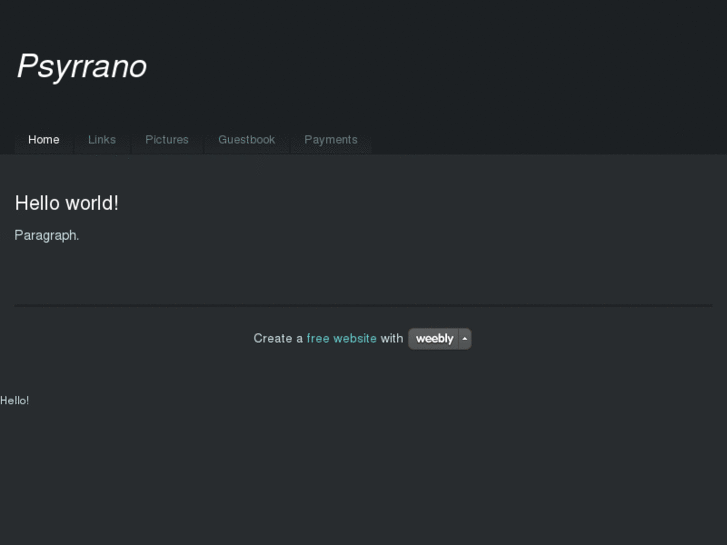Viewport: 727px width, 545px height.
Task: Click the Psyrrano site title
Action: [82, 66]
